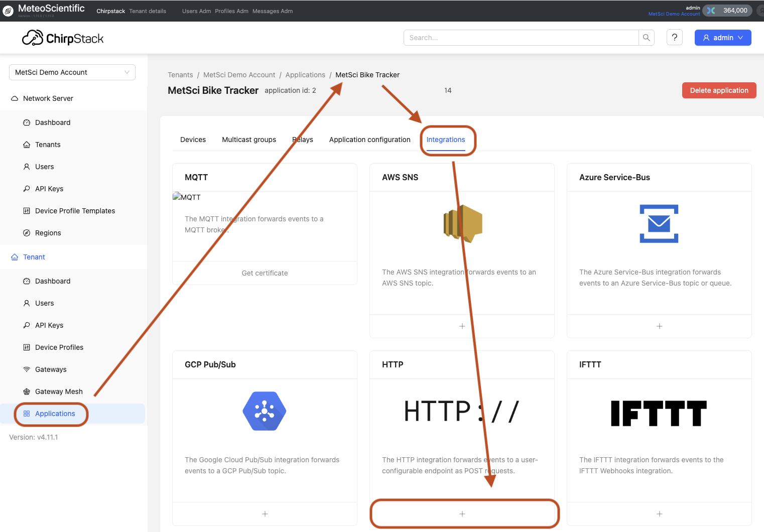Open the Application configuration tab
Image resolution: width=764 pixels, height=532 pixels.
point(369,140)
